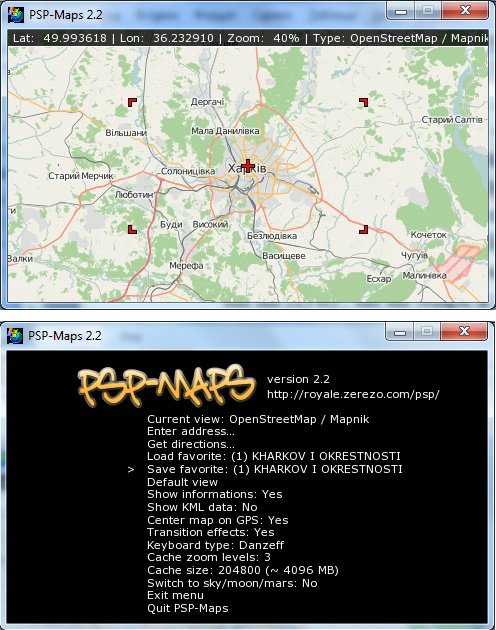Click the Мерефа town label

[186, 265]
